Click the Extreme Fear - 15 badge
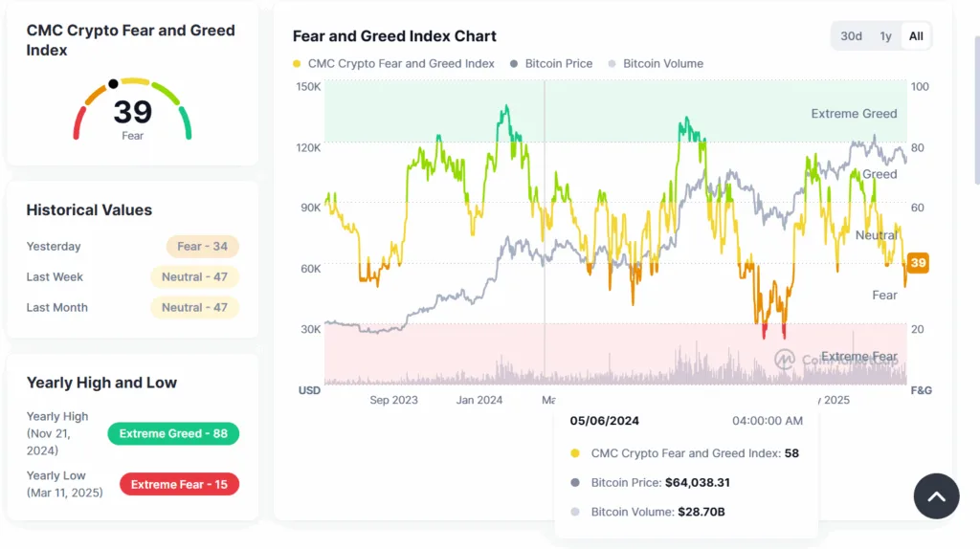 tap(179, 484)
